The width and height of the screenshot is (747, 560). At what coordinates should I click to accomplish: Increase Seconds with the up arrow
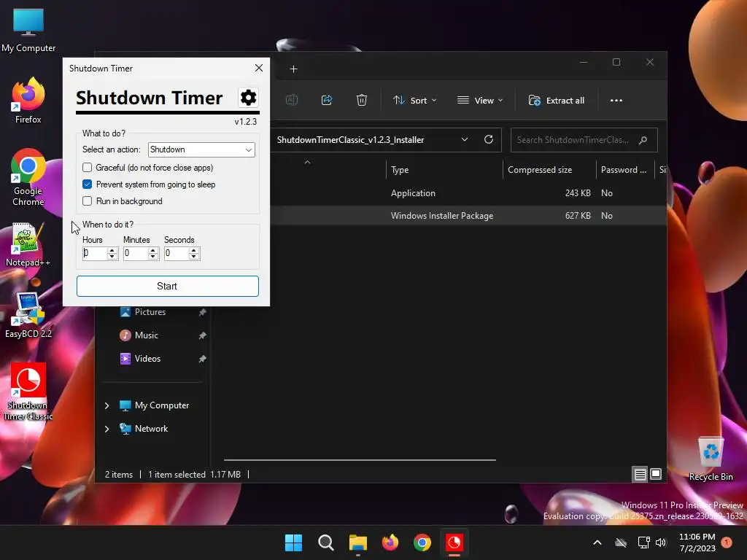(x=194, y=250)
